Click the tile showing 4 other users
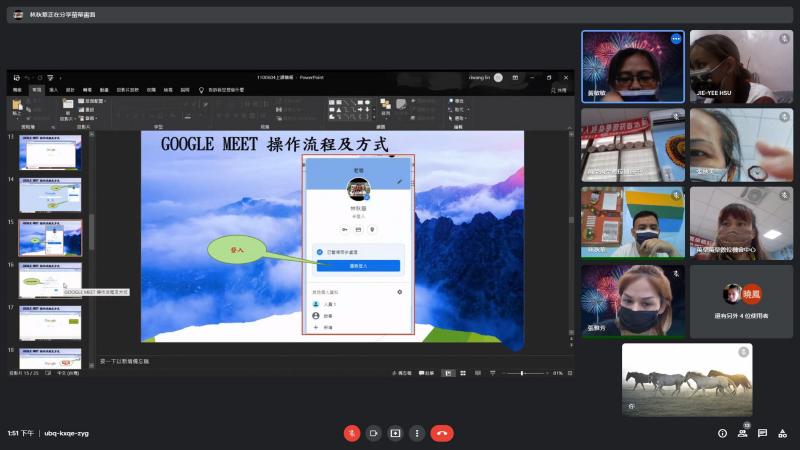The width and height of the screenshot is (800, 450). [741, 301]
